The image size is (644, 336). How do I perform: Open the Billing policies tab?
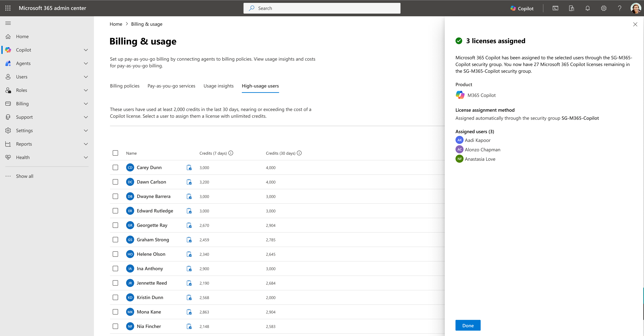[124, 86]
